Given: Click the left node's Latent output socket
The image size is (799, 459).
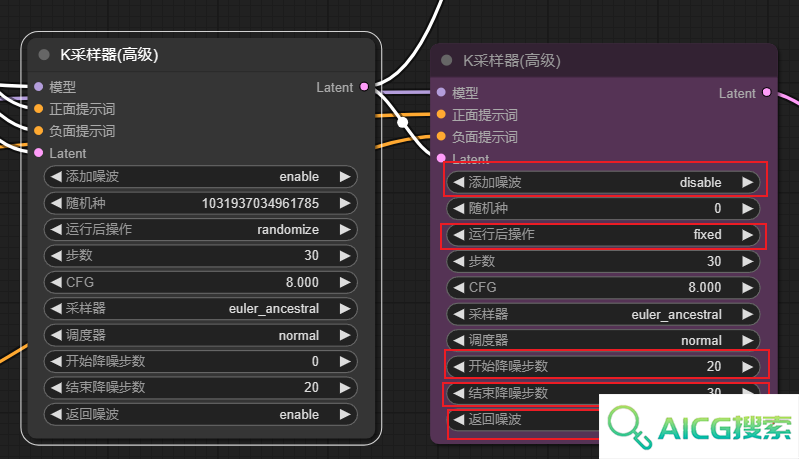Looking at the screenshot, I should pyautogui.click(x=364, y=87).
